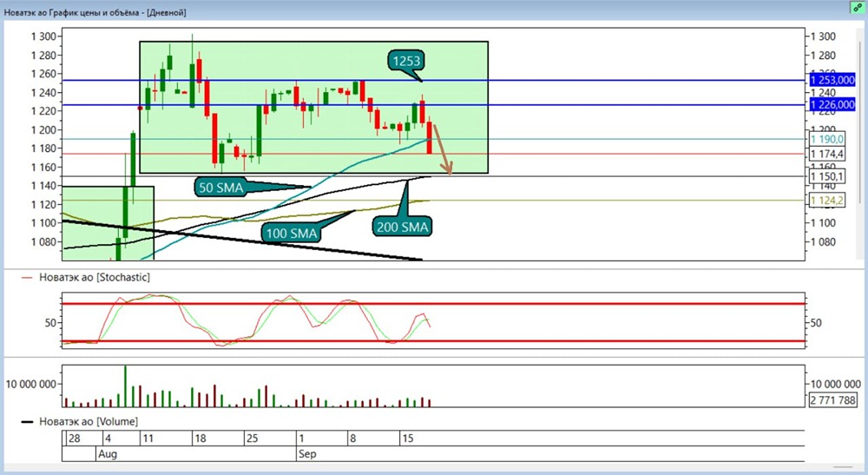Click the 1 253,000 blue price label

tap(832, 80)
